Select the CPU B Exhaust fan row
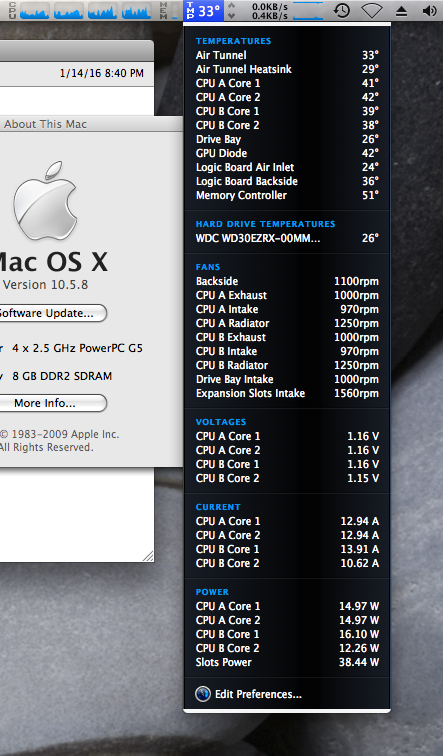Image resolution: width=443 pixels, height=756 pixels. click(x=287, y=337)
